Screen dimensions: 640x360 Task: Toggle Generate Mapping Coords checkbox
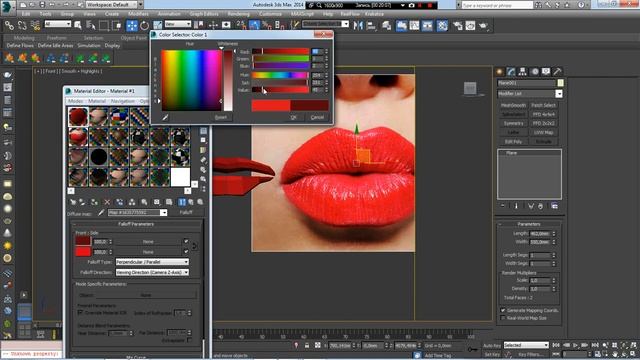(x=503, y=310)
